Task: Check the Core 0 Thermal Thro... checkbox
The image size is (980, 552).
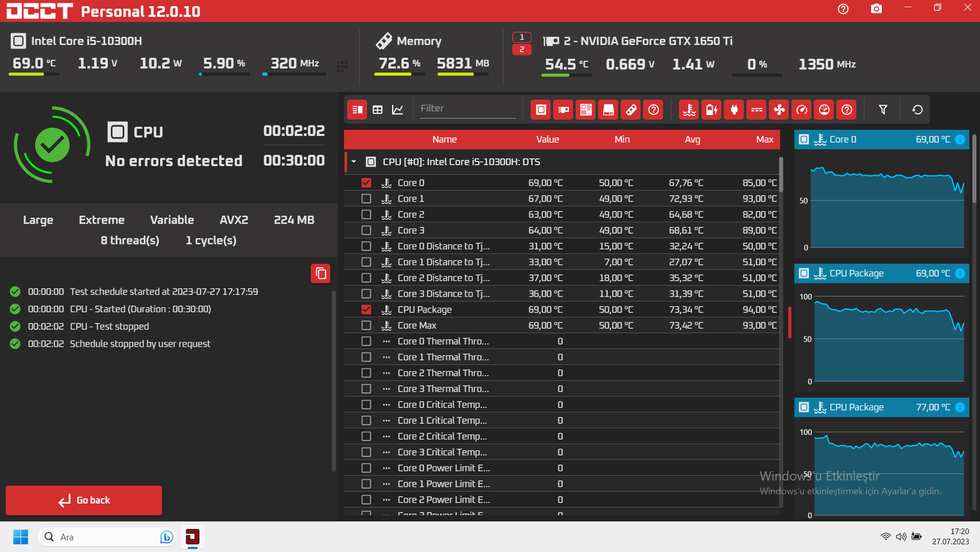Action: coord(366,341)
